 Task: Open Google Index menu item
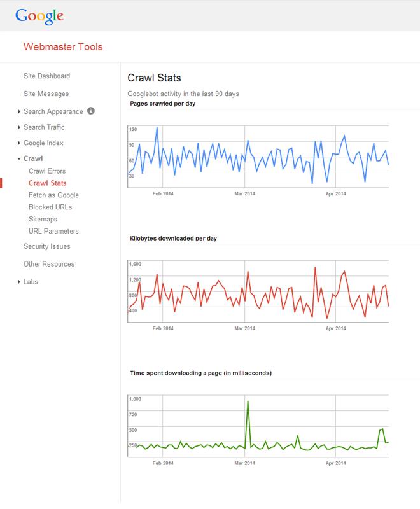click(x=43, y=143)
